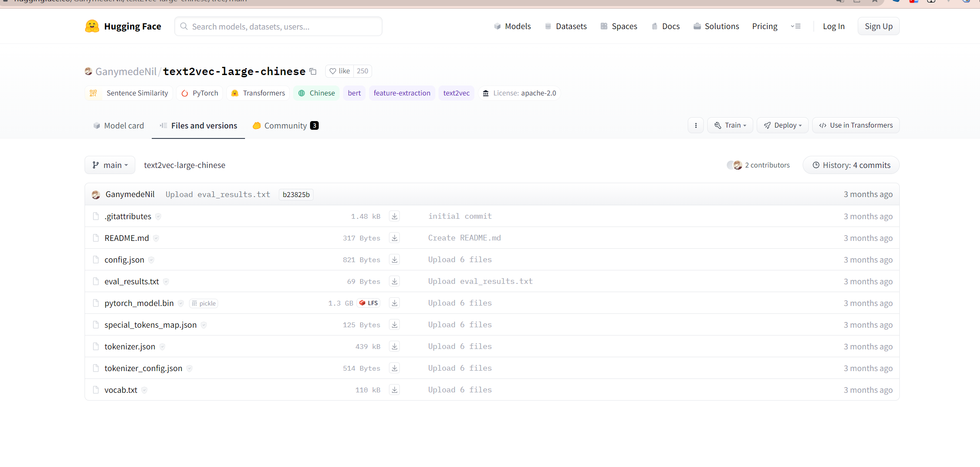
Task: Download the .gitattributes file
Action: (x=394, y=216)
